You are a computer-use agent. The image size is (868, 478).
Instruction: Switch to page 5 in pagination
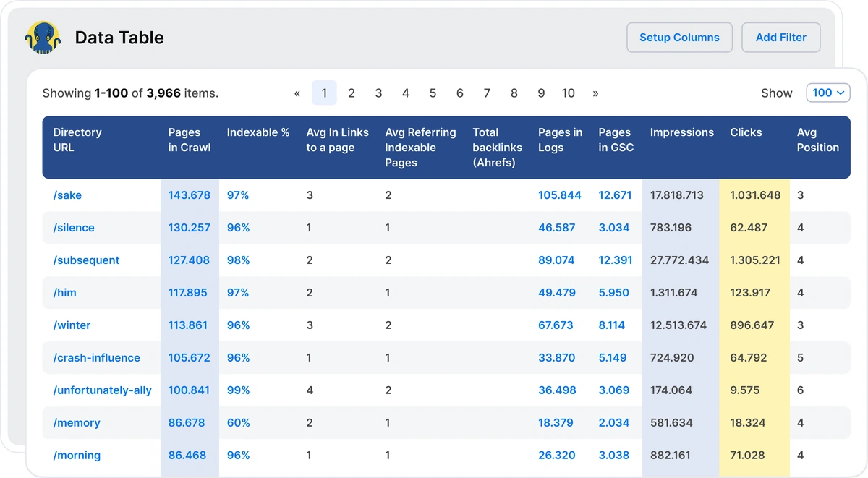(433, 93)
